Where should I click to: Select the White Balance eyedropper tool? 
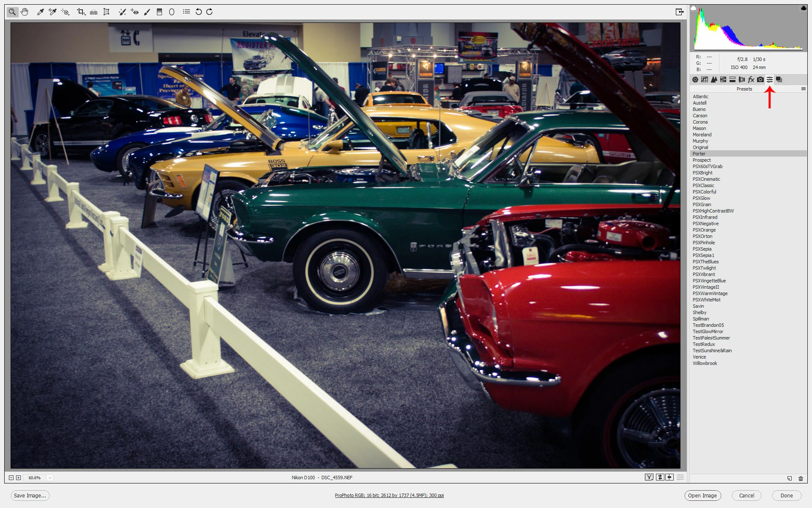point(40,12)
